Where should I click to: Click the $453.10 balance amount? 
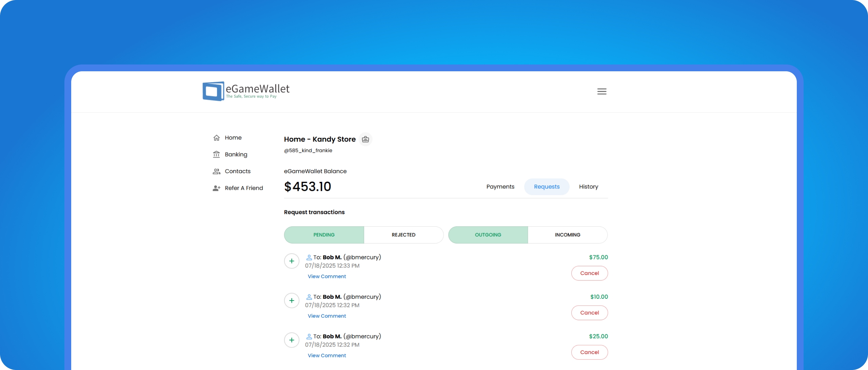pyautogui.click(x=308, y=187)
